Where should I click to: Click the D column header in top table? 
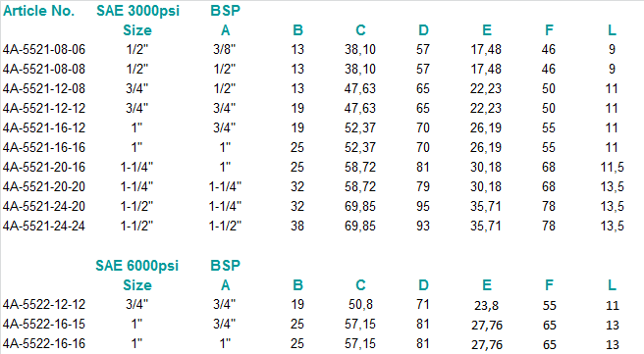(x=423, y=30)
